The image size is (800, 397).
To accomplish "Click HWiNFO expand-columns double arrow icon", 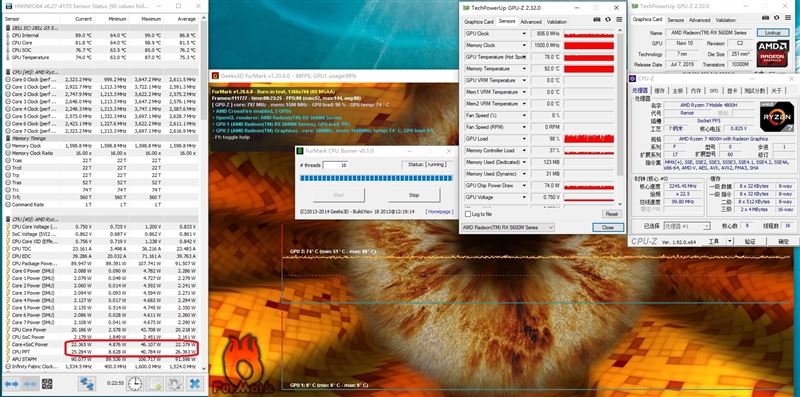I will click(11, 384).
